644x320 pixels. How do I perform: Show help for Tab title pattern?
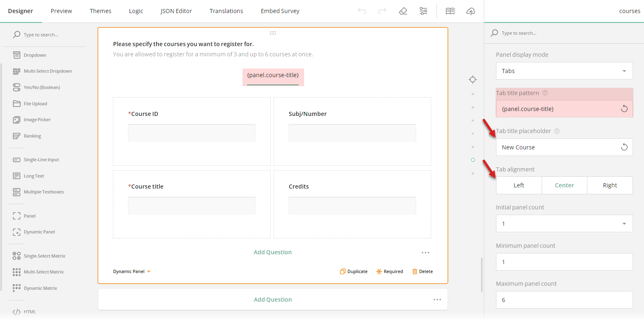pos(545,93)
